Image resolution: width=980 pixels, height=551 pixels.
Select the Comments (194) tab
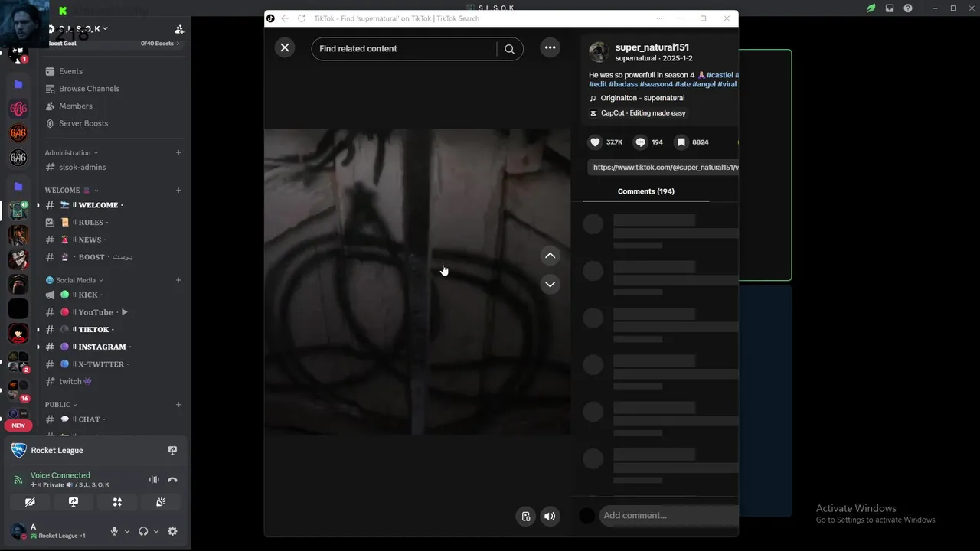(645, 191)
